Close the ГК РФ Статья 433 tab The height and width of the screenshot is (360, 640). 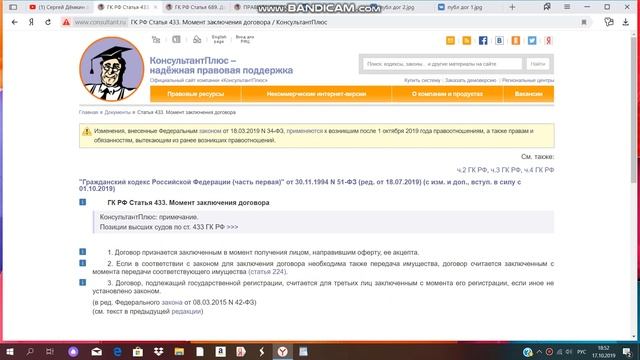tap(155, 7)
